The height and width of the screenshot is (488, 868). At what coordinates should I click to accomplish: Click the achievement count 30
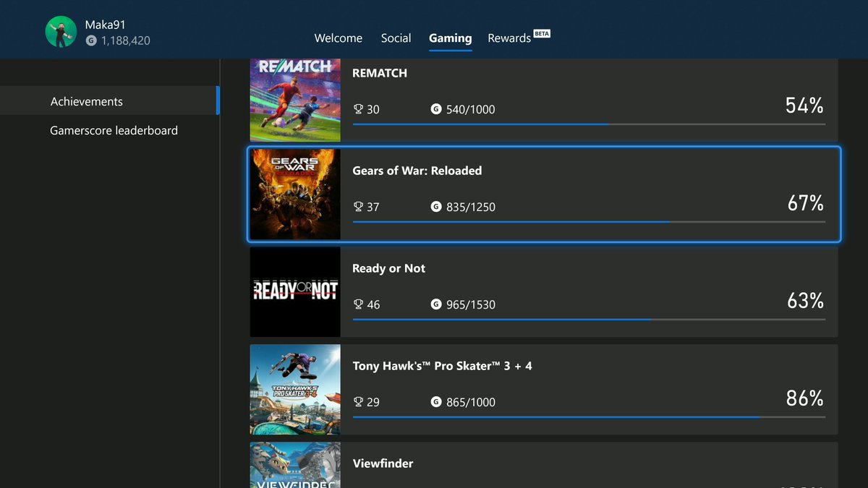coord(373,110)
